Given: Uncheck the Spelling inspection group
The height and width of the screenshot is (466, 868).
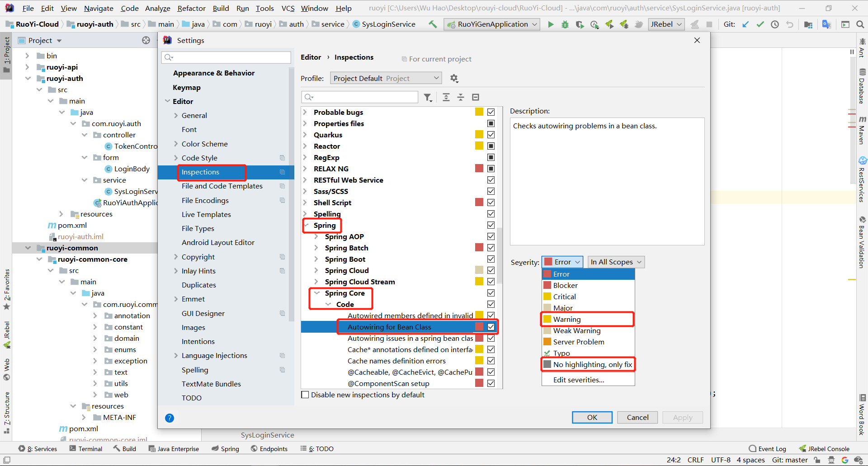Looking at the screenshot, I should (x=491, y=213).
